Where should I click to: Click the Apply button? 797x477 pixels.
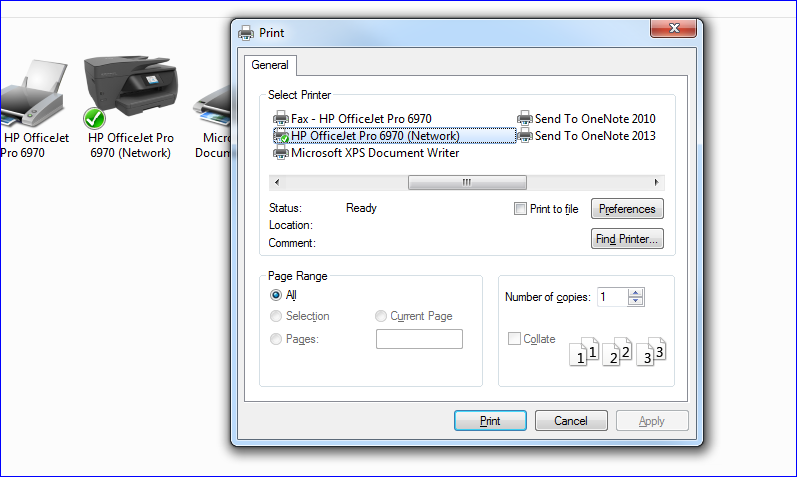652,421
